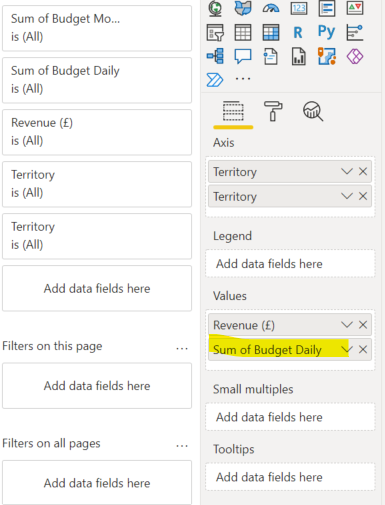Click the Axis section label

(x=224, y=143)
